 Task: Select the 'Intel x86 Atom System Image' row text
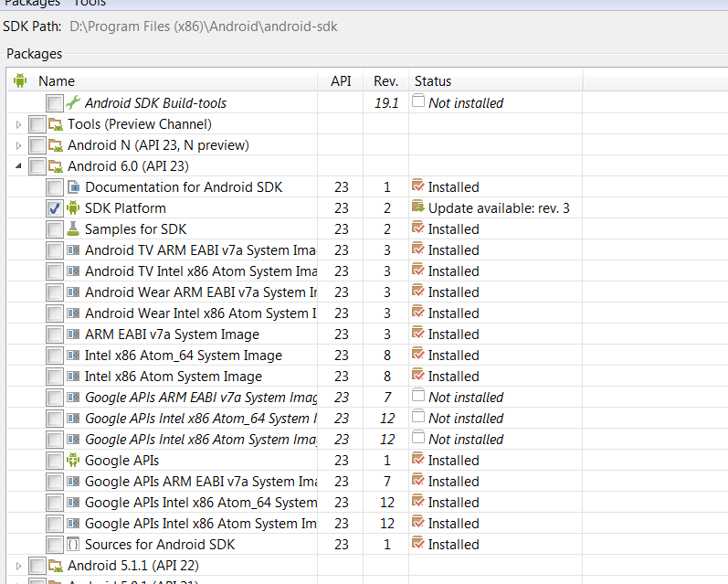click(x=174, y=377)
